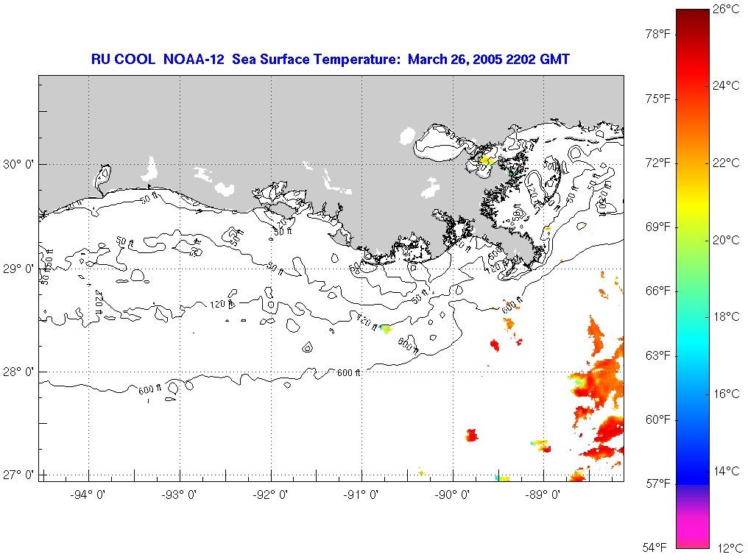Select the 72°F Fahrenheit scale label
This screenshot has width=748, height=560.
click(x=658, y=163)
